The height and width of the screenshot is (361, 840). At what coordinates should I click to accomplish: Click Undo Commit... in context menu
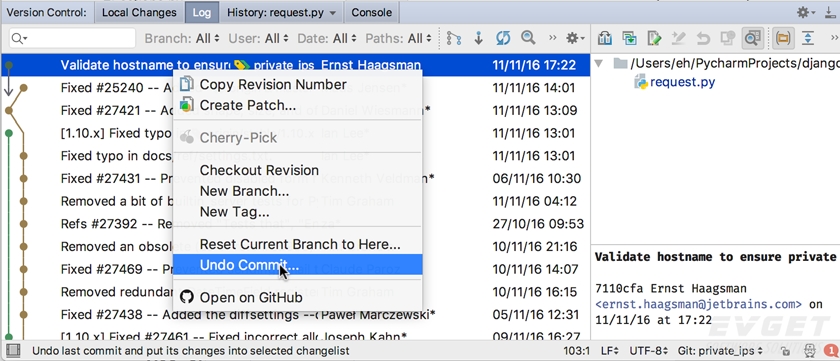point(297,265)
